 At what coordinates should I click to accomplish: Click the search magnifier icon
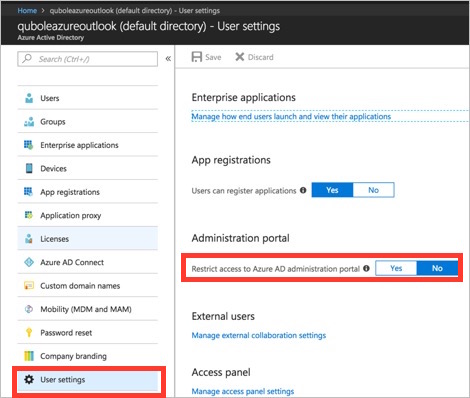pyautogui.click(x=27, y=59)
